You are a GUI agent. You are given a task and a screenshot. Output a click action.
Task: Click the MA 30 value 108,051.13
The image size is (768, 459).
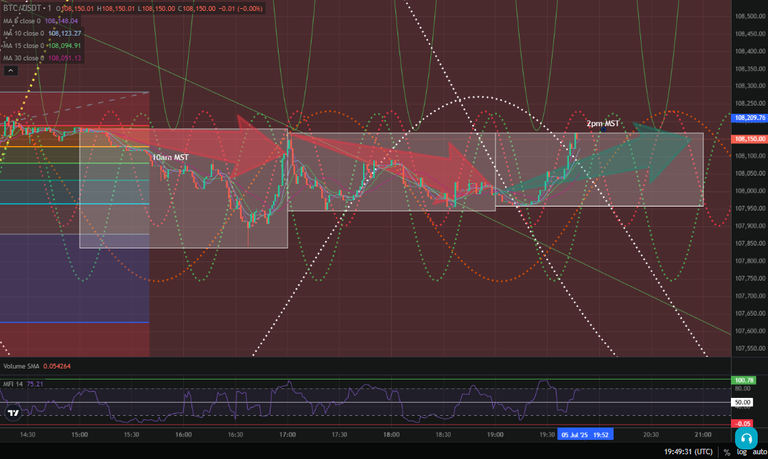(x=64, y=58)
